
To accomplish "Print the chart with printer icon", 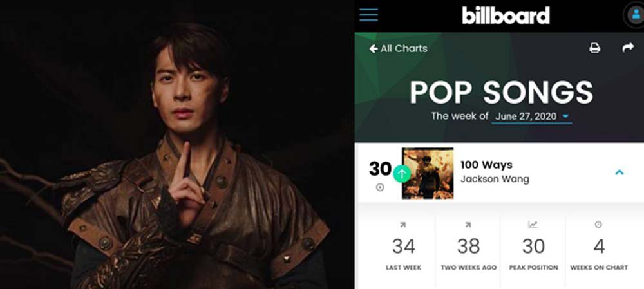I will tap(594, 48).
